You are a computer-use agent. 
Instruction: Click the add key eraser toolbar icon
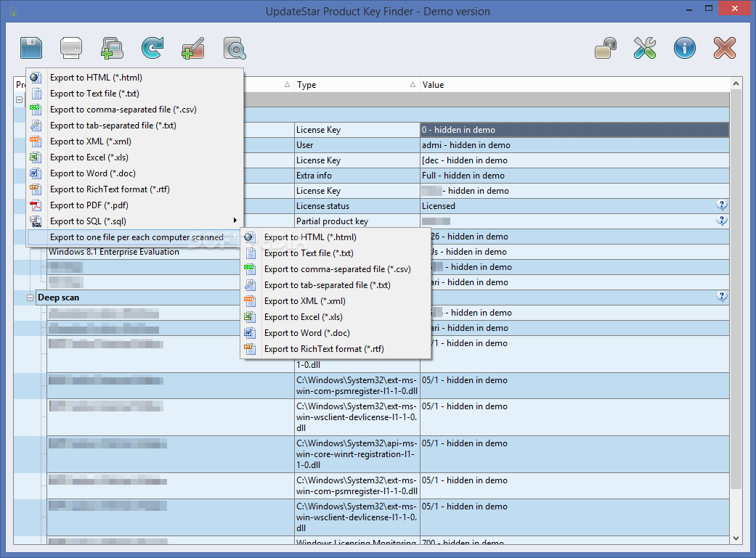pos(193,48)
